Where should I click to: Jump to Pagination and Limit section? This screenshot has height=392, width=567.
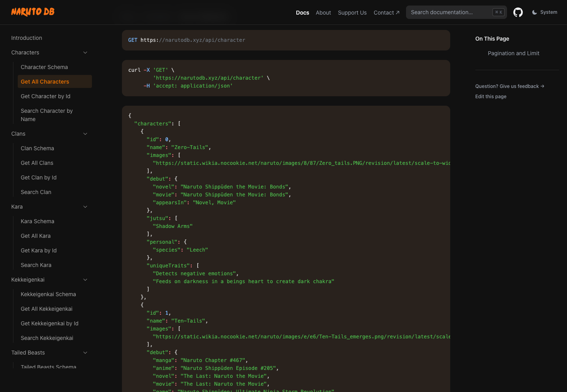(513, 53)
